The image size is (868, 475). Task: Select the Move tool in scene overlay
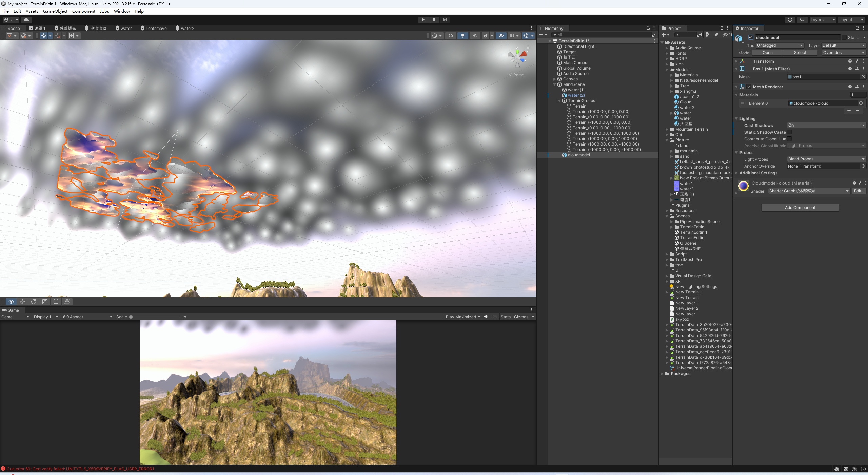(x=22, y=302)
